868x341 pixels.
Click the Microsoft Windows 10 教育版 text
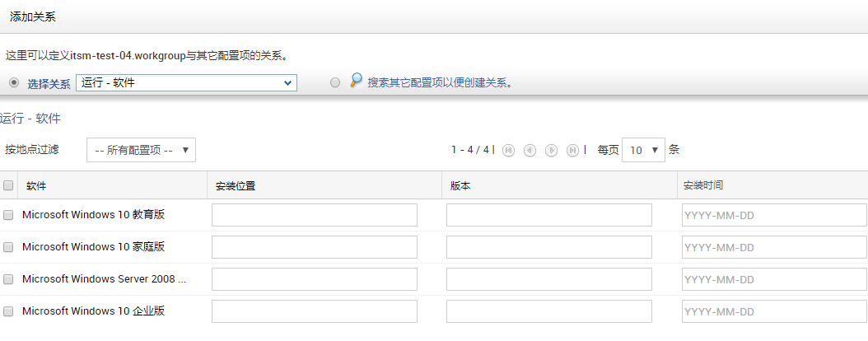(94, 215)
